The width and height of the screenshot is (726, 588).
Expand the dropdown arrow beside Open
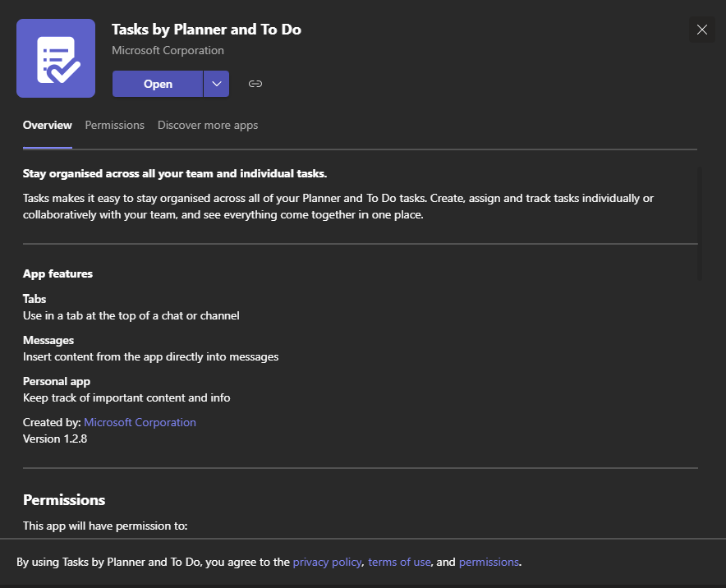pos(216,84)
